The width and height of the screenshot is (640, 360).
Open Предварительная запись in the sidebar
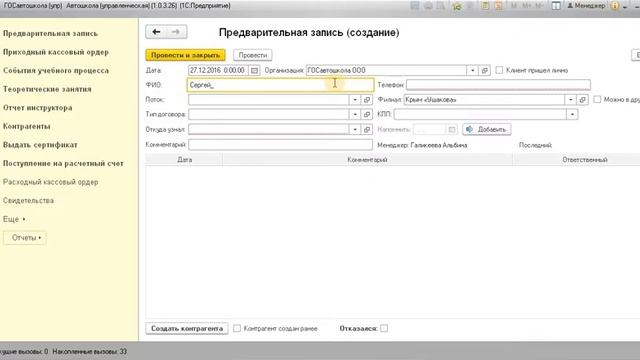pyautogui.click(x=50, y=33)
